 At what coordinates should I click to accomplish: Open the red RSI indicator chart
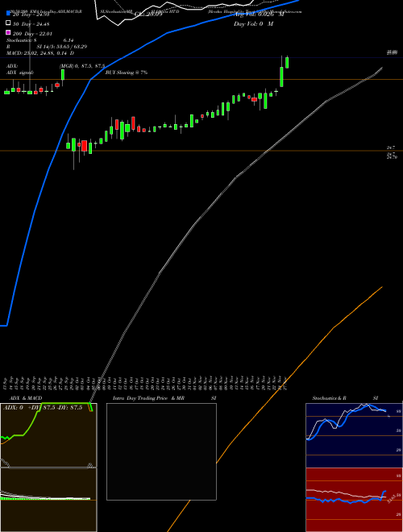coord(354,500)
